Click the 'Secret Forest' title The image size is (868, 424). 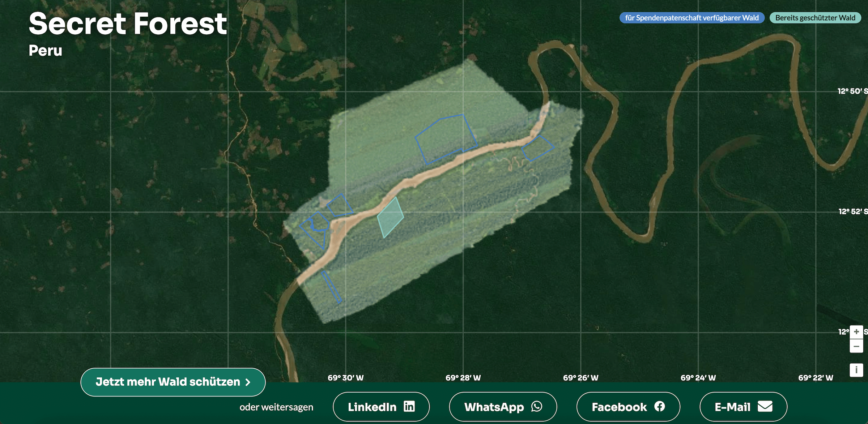tap(128, 24)
